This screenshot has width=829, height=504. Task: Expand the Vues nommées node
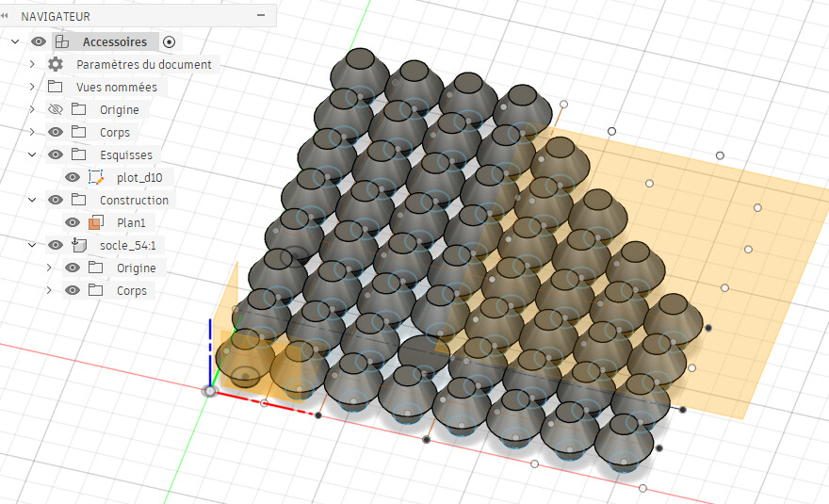(x=32, y=87)
